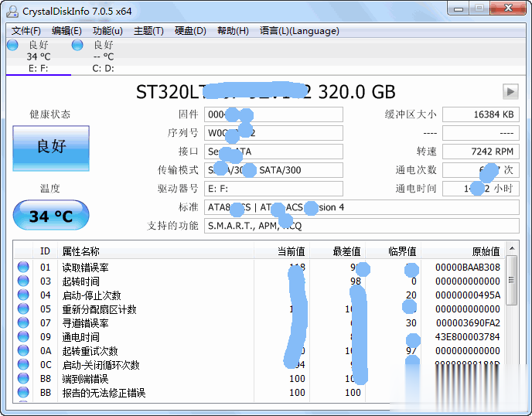The width and height of the screenshot is (532, 416).
Task: Click the 当前值 column header
Action: pyautogui.click(x=281, y=251)
